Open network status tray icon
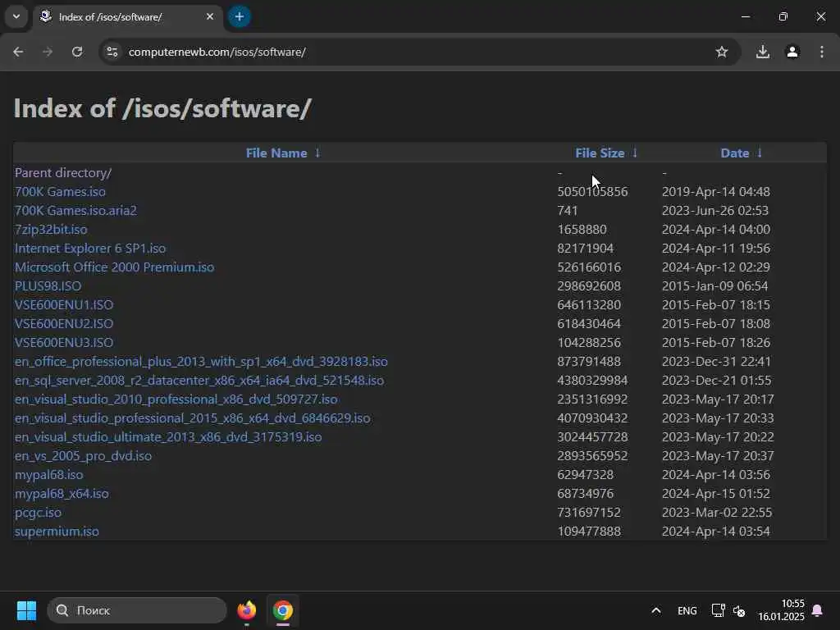 tap(718, 610)
